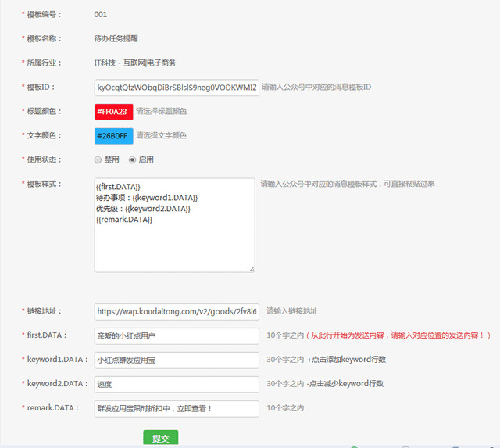Click the 模板ID input field

[x=176, y=87]
